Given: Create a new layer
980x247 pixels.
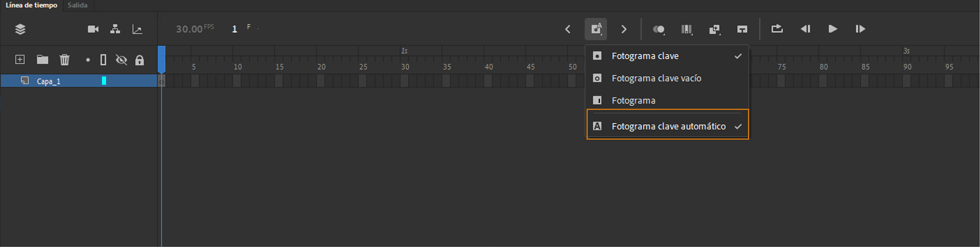Looking at the screenshot, I should tap(20, 60).
